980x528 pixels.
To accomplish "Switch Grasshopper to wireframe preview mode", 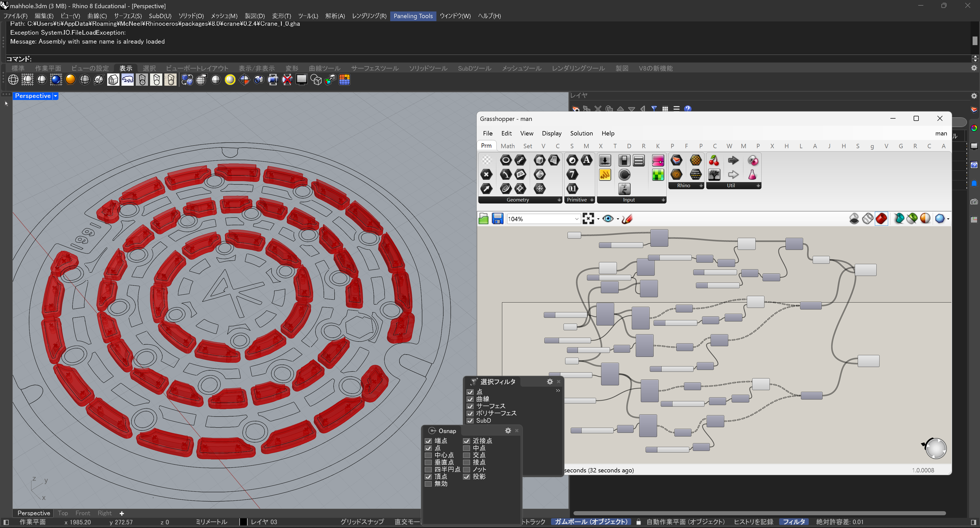I will (x=868, y=219).
